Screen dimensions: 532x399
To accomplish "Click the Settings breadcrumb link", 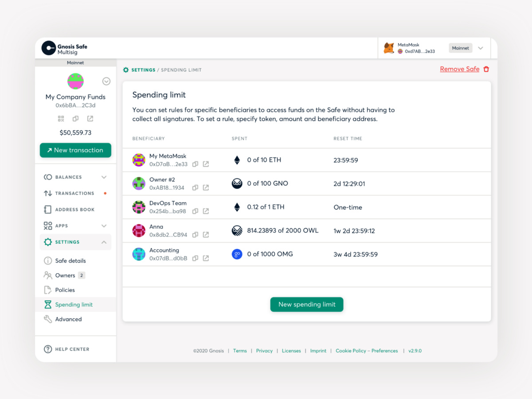I will (143, 70).
